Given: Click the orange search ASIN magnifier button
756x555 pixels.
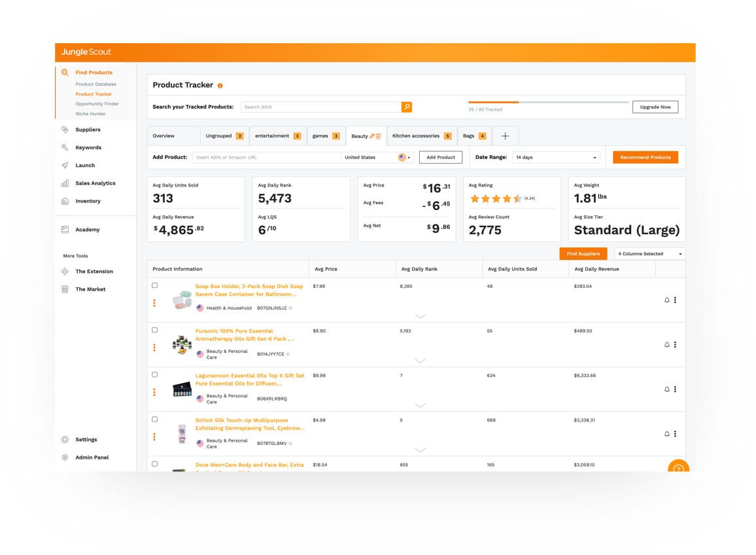Looking at the screenshot, I should coord(406,107).
